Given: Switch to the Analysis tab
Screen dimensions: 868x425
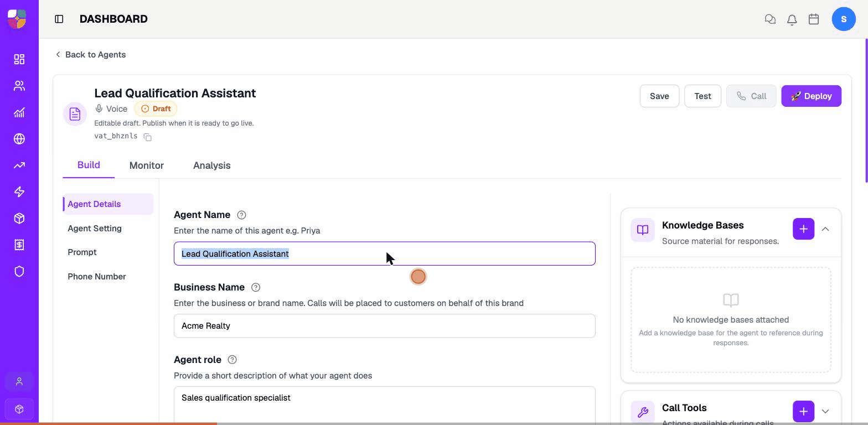Looking at the screenshot, I should point(212,165).
